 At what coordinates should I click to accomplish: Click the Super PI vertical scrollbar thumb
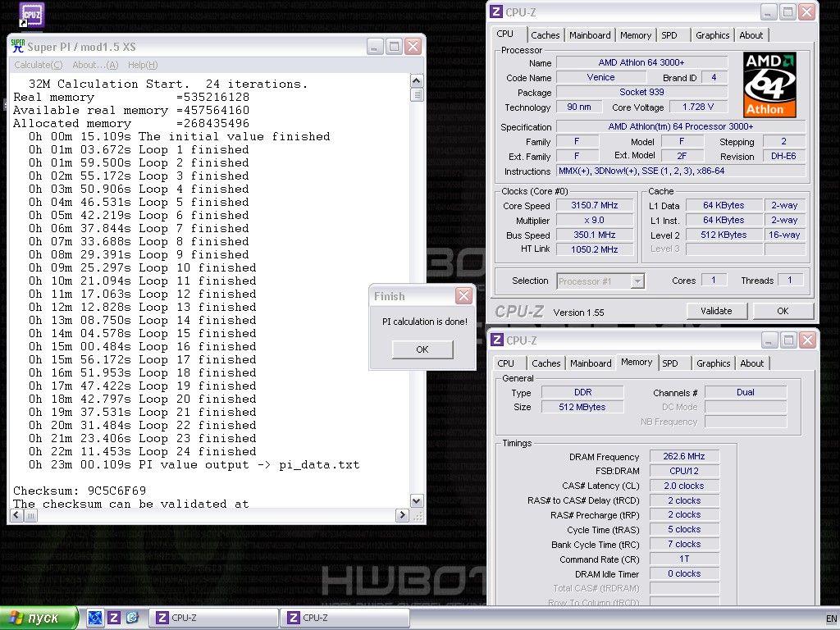pos(416,95)
